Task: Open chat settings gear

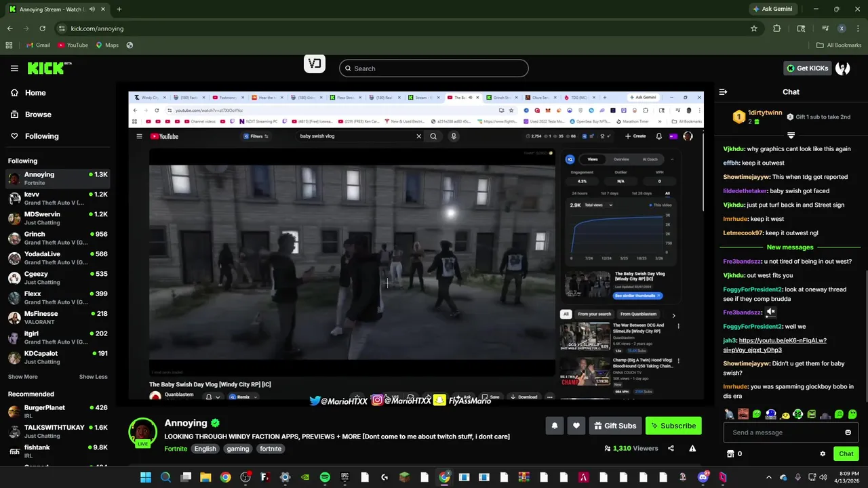Action: [x=823, y=454]
